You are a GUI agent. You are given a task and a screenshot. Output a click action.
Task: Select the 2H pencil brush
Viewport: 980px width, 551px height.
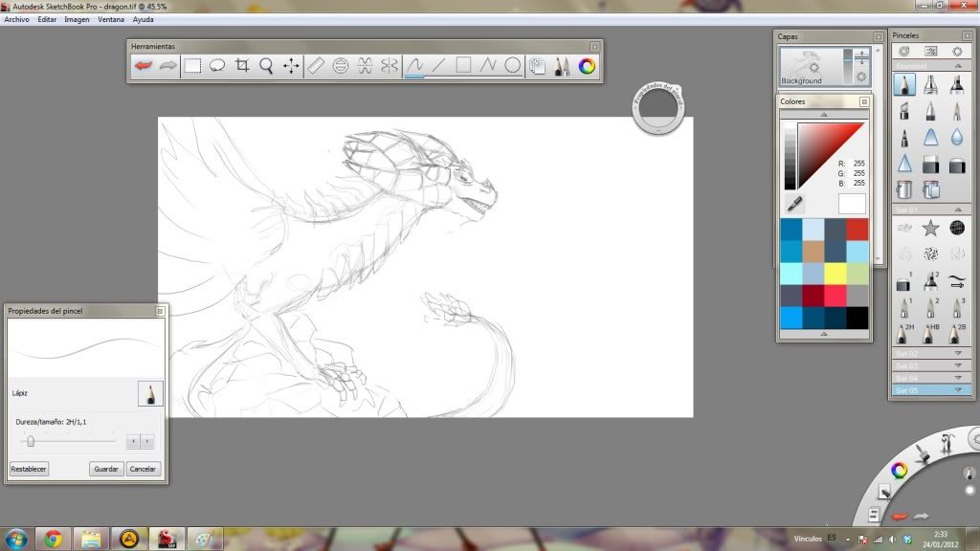click(x=904, y=334)
